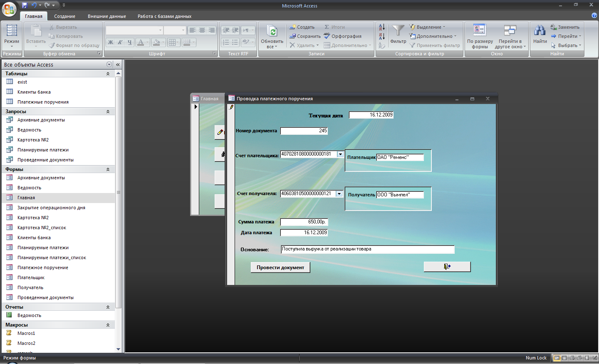Click the Создать new record button
This screenshot has width=599, height=364.
click(302, 27)
